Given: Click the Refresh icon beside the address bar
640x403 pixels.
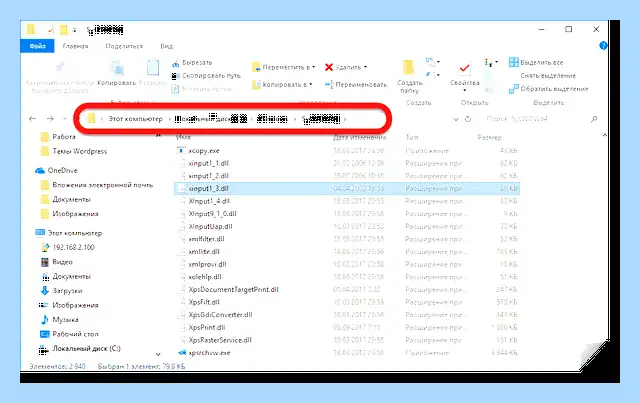Looking at the screenshot, I should click(468, 119).
